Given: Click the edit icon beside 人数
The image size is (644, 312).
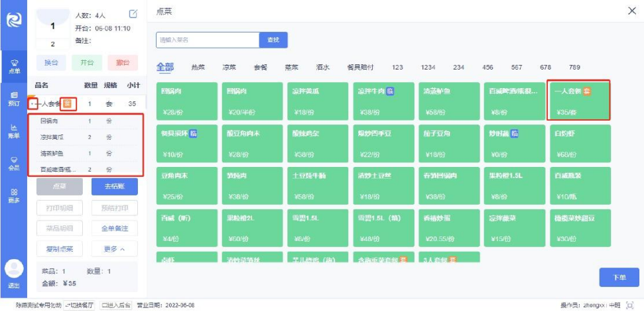Looking at the screenshot, I should pos(133,14).
